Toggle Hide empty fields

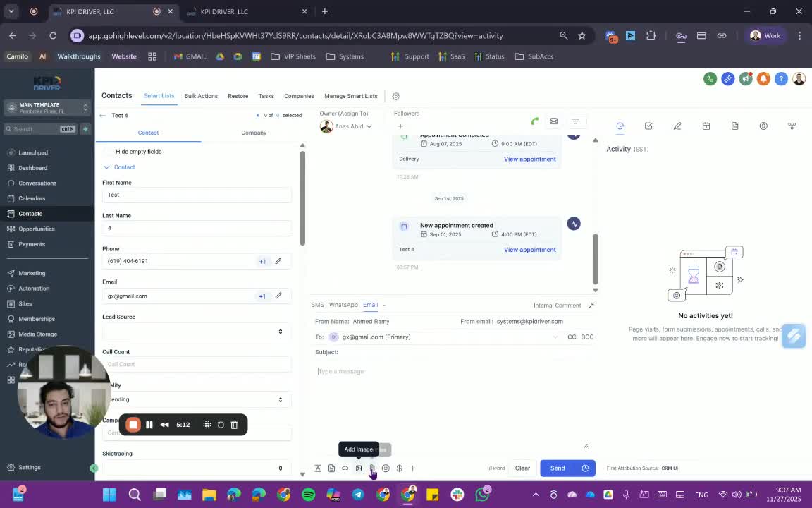pos(109,152)
